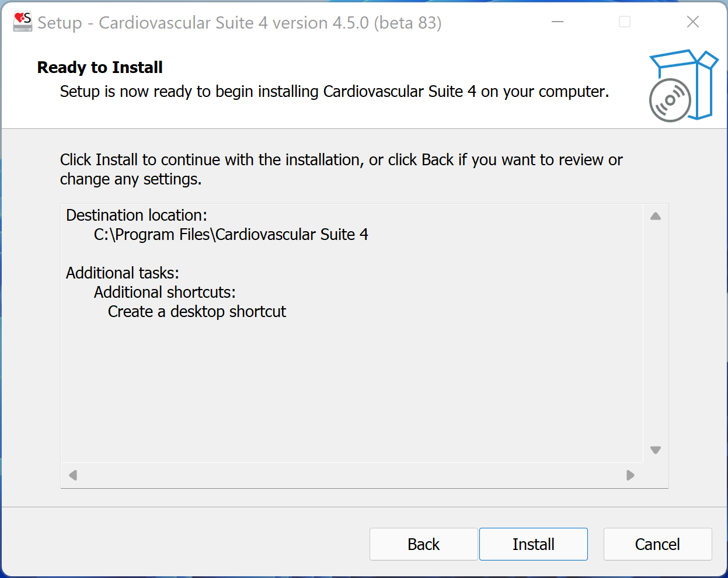Image resolution: width=728 pixels, height=578 pixels.
Task: Click the scroll right arrow under summary
Action: pyautogui.click(x=630, y=475)
